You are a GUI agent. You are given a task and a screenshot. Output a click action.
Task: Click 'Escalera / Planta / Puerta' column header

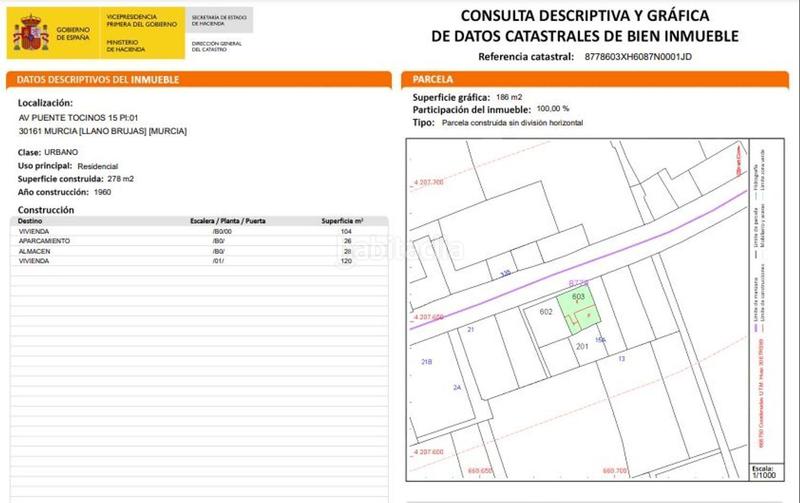point(228,221)
